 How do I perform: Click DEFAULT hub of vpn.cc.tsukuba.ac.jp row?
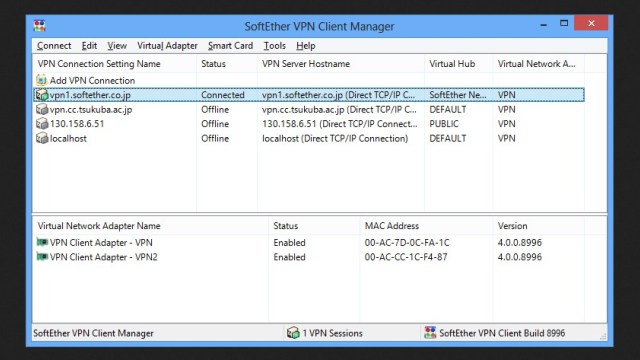tap(448, 109)
